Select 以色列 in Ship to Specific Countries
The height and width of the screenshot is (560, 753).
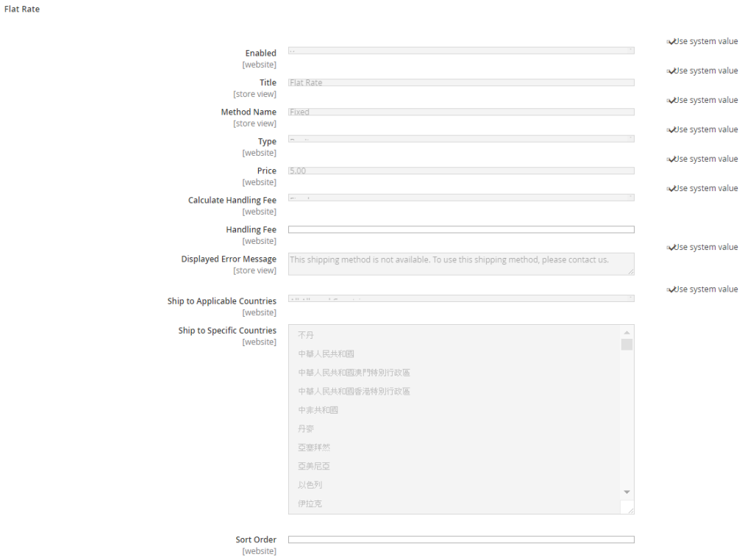[x=310, y=485]
